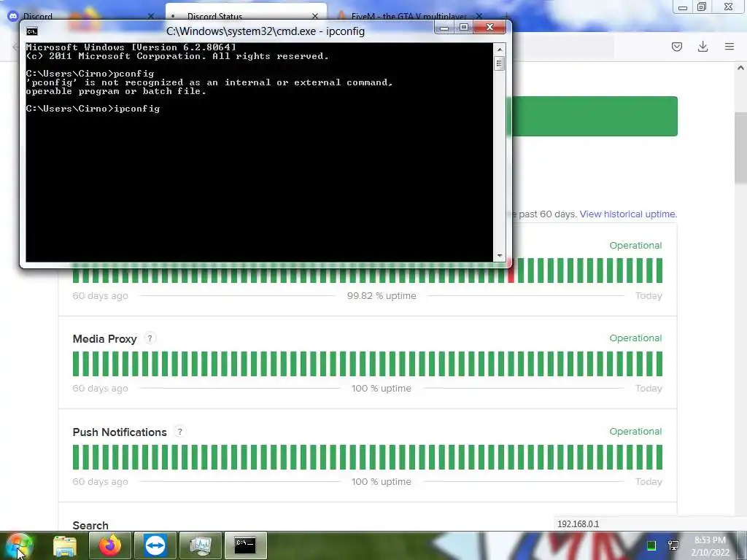Image resolution: width=747 pixels, height=560 pixels.
Task: Click the green square system tray icon
Action: (651, 545)
